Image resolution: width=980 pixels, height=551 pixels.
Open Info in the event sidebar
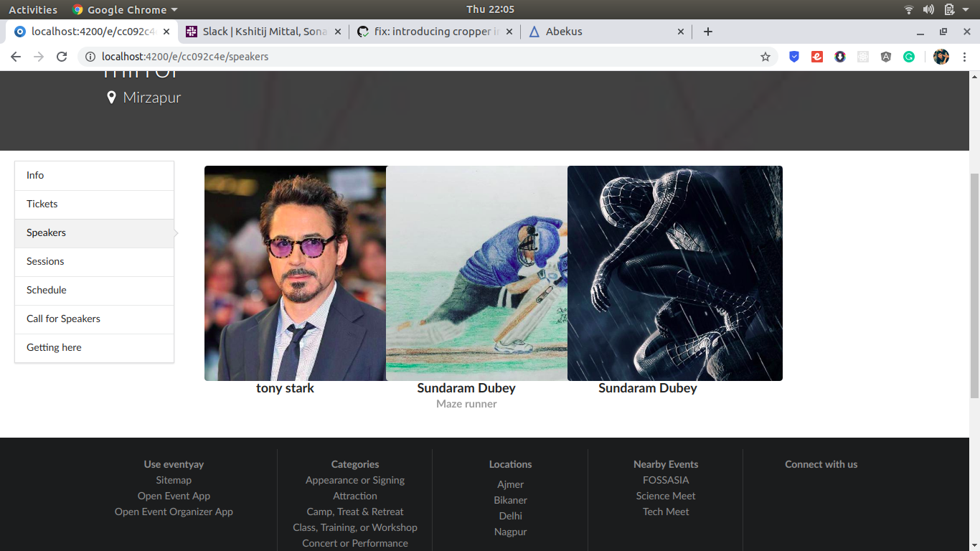[x=94, y=176]
